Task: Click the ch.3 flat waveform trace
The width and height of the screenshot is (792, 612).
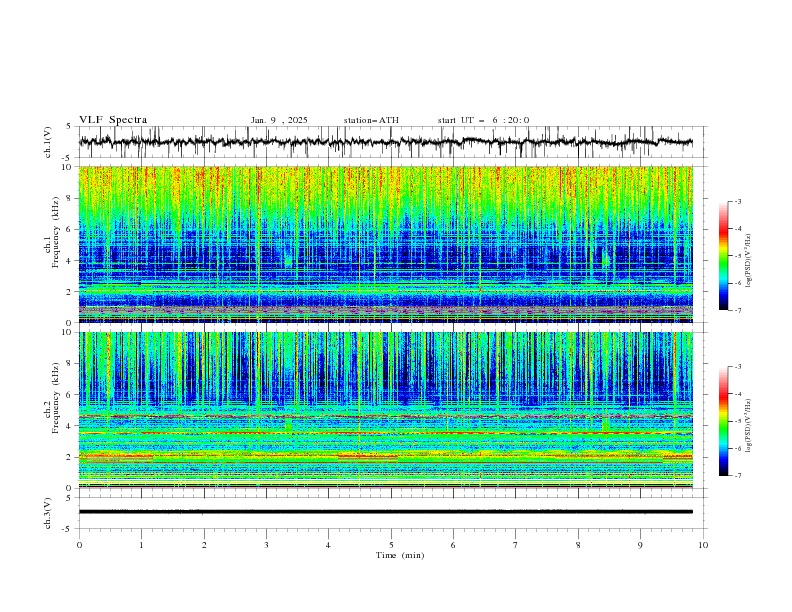Action: [386, 512]
